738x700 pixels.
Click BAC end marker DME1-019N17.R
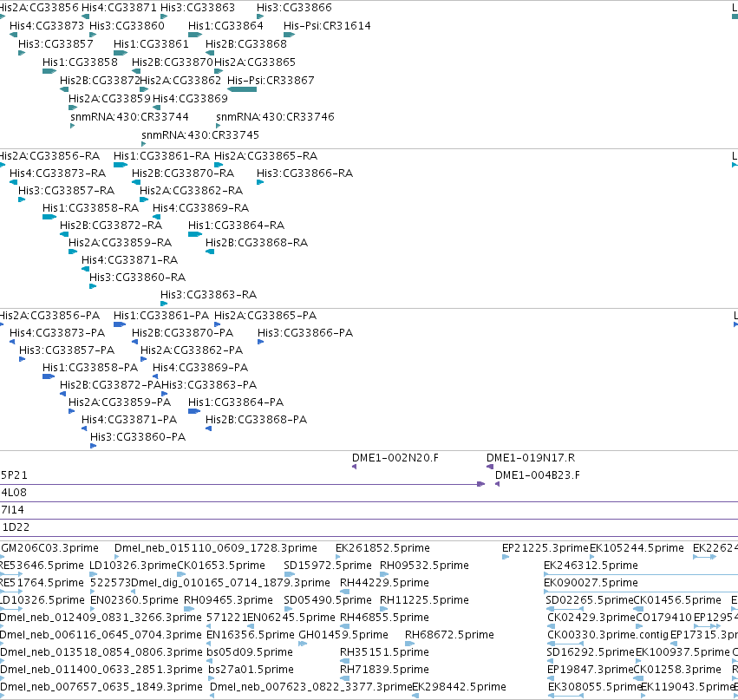coord(490,467)
